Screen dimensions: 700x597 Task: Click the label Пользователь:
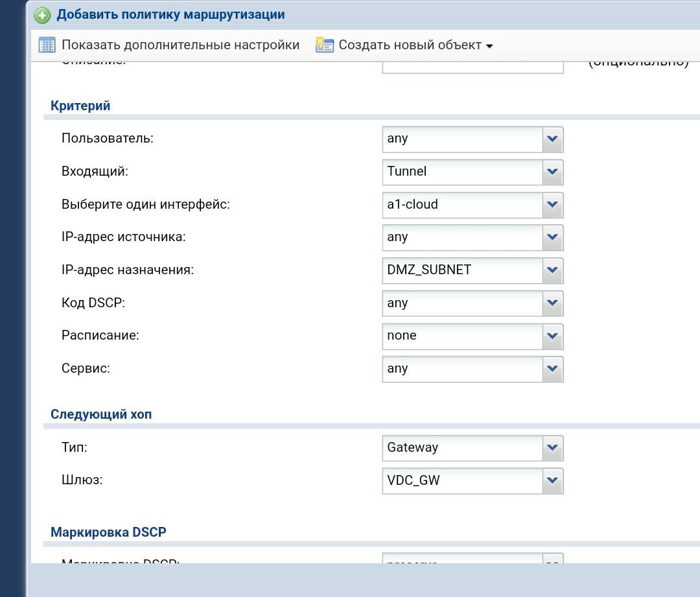[x=108, y=139]
